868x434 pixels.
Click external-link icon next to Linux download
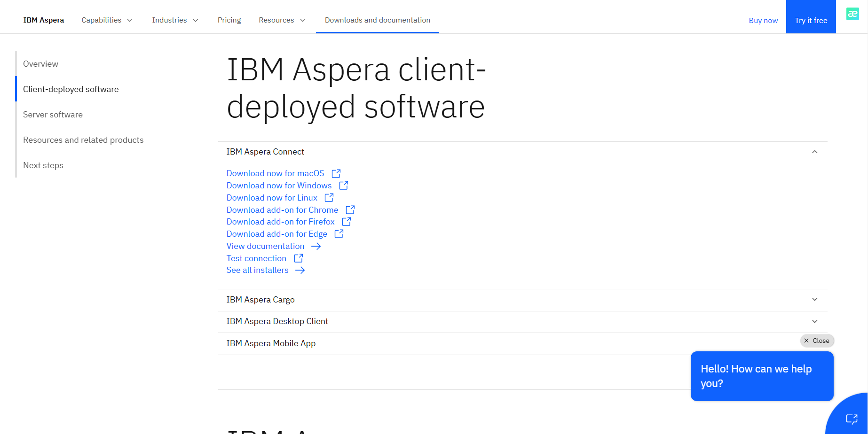pos(329,198)
